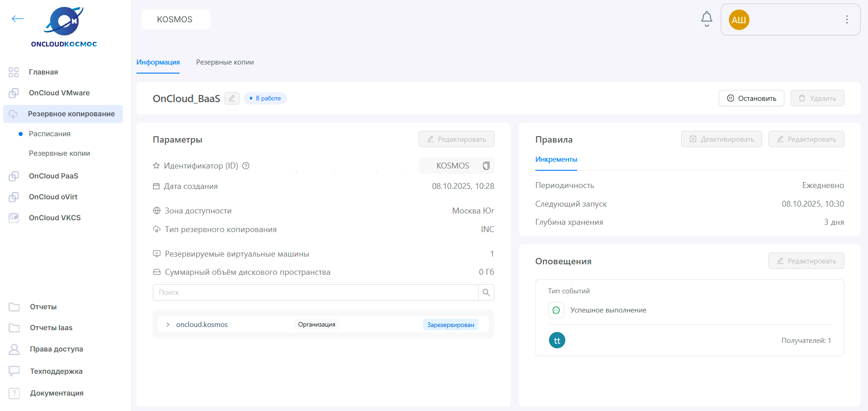
Task: Click Деактивировать in the Правила panel
Action: (721, 139)
